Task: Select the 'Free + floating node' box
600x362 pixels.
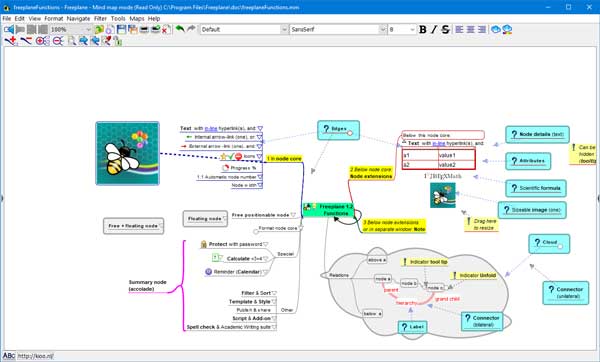Action: point(134,226)
